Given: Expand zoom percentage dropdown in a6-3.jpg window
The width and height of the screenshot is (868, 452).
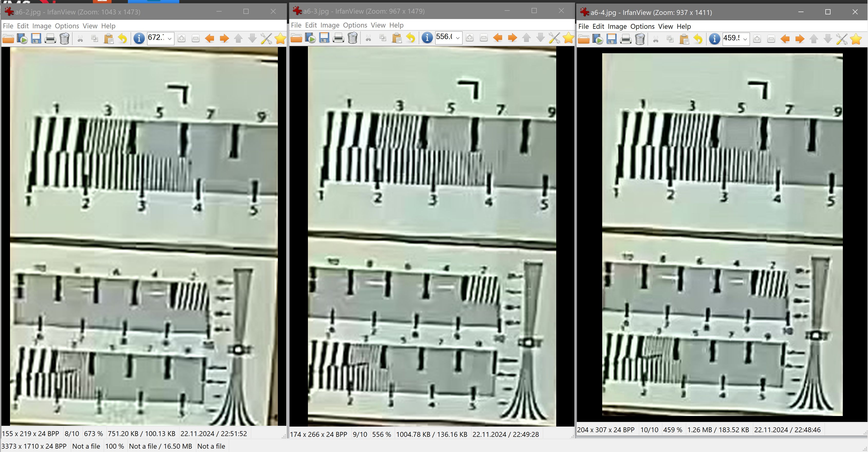Looking at the screenshot, I should pos(458,38).
